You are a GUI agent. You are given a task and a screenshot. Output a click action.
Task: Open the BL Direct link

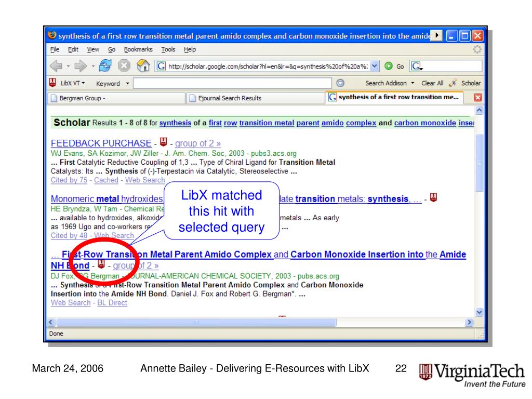coord(112,303)
